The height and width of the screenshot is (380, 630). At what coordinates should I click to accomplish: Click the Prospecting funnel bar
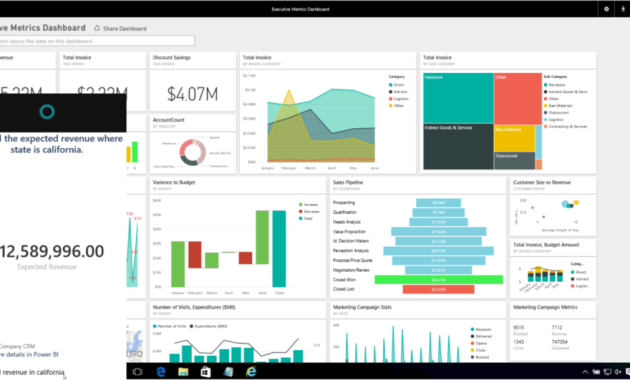pyautogui.click(x=438, y=203)
